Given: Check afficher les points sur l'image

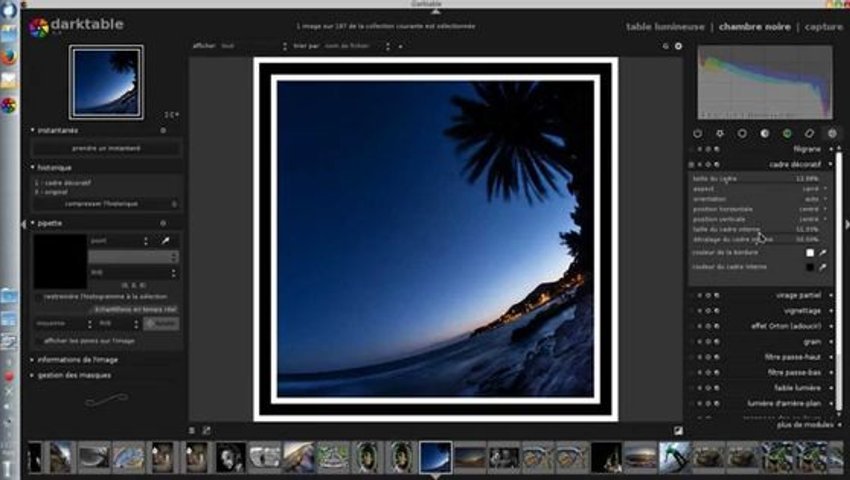Looking at the screenshot, I should [x=38, y=341].
